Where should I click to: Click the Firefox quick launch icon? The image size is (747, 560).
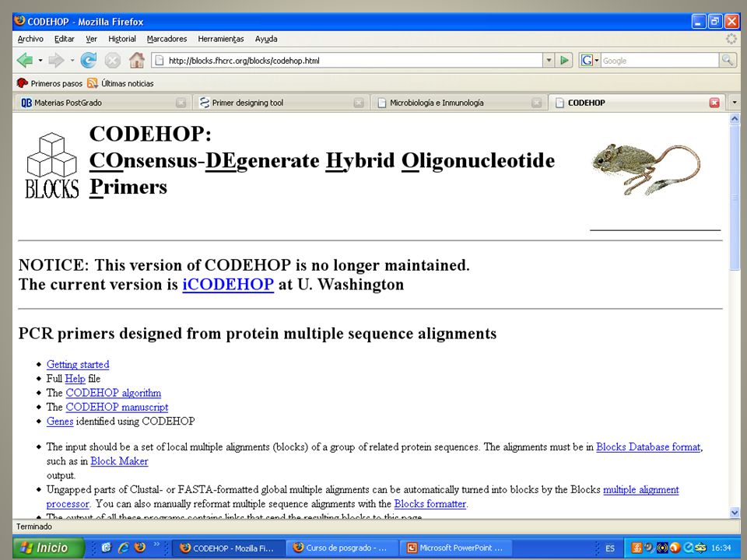coord(139,548)
